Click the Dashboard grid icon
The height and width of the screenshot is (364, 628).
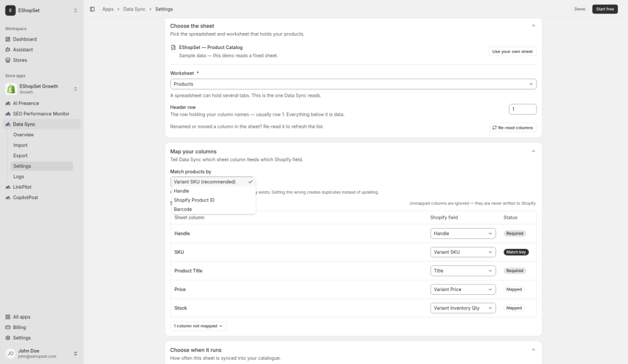point(7,39)
